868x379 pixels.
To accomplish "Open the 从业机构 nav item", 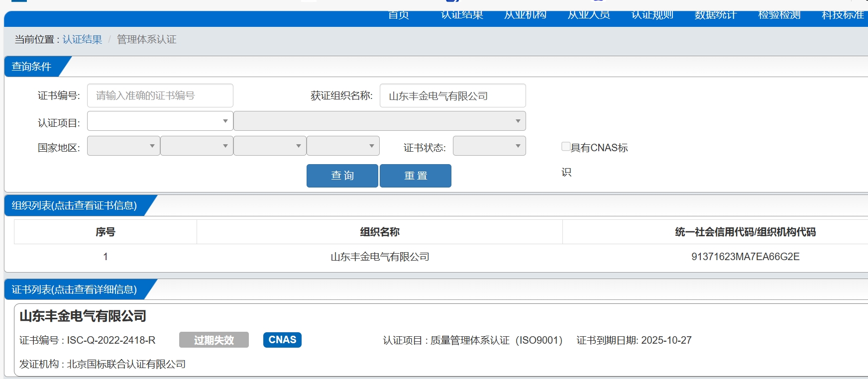I will (526, 15).
